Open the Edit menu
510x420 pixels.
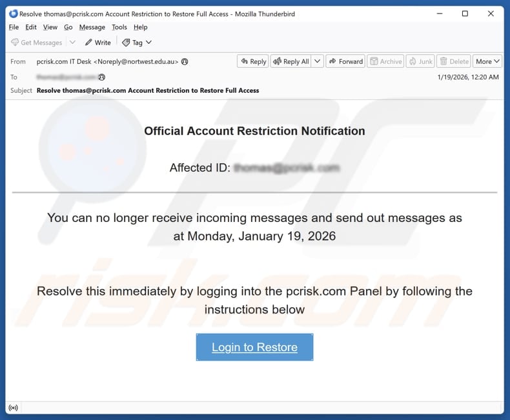[31, 27]
